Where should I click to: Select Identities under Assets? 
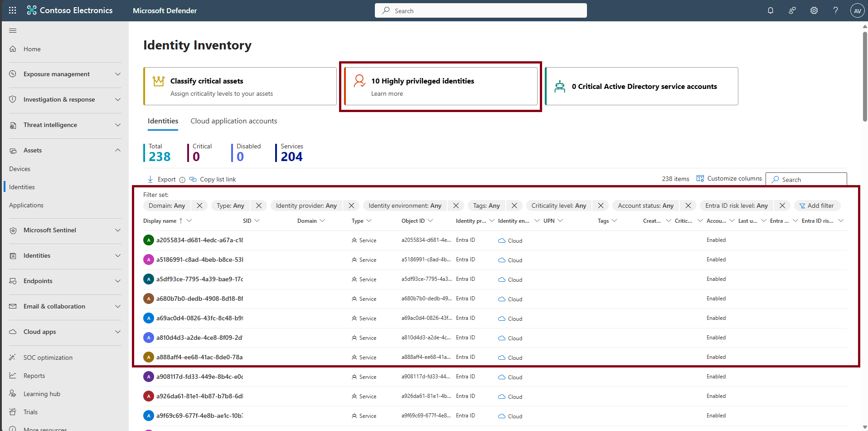pyautogui.click(x=22, y=187)
